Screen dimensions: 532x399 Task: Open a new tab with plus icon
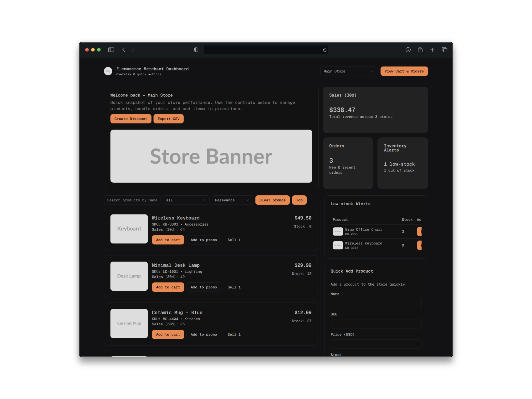pyautogui.click(x=432, y=50)
